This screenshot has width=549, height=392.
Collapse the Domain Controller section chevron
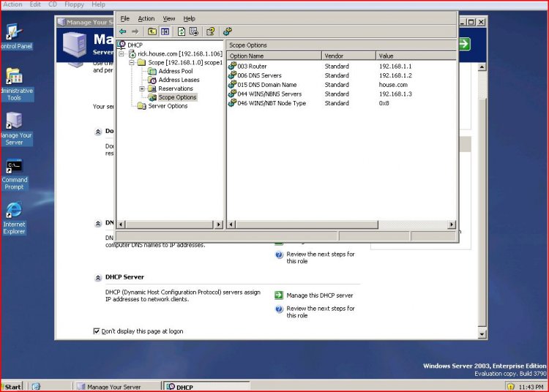click(98, 132)
